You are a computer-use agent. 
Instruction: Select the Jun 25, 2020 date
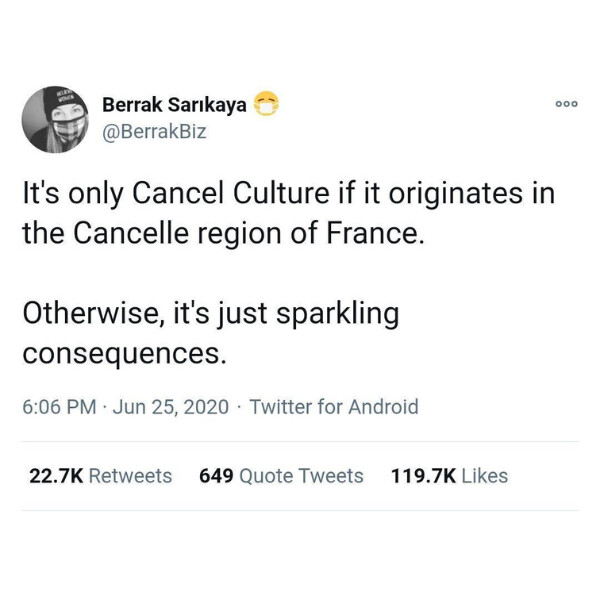pos(171,407)
